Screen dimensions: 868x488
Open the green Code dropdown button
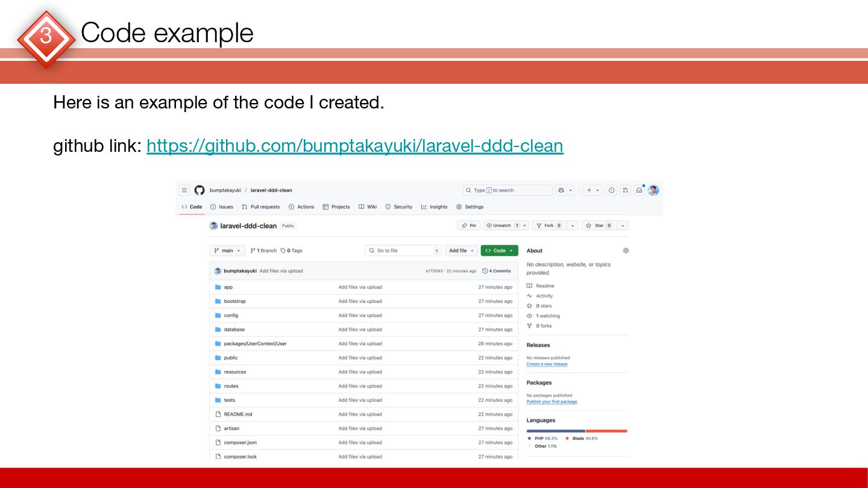pos(500,251)
